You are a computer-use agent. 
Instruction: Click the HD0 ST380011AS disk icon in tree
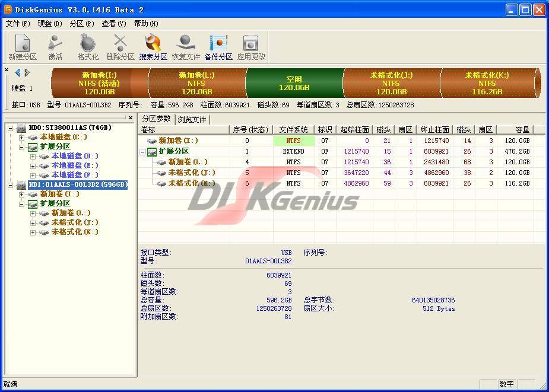point(22,128)
